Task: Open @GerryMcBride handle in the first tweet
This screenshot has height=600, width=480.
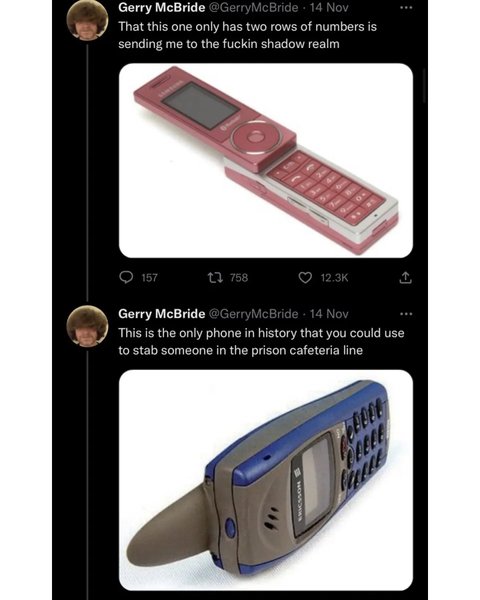Action: pyautogui.click(x=253, y=8)
